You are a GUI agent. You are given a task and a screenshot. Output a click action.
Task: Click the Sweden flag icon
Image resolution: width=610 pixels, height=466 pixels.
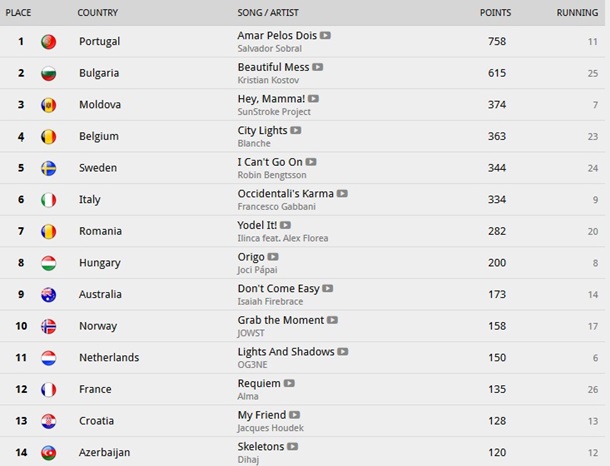tap(48, 168)
